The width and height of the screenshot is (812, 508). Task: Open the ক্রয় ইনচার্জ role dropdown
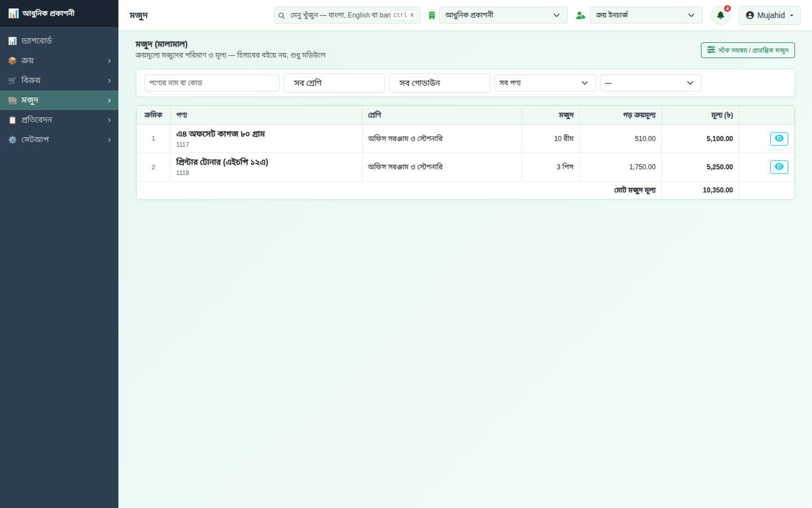(x=646, y=15)
